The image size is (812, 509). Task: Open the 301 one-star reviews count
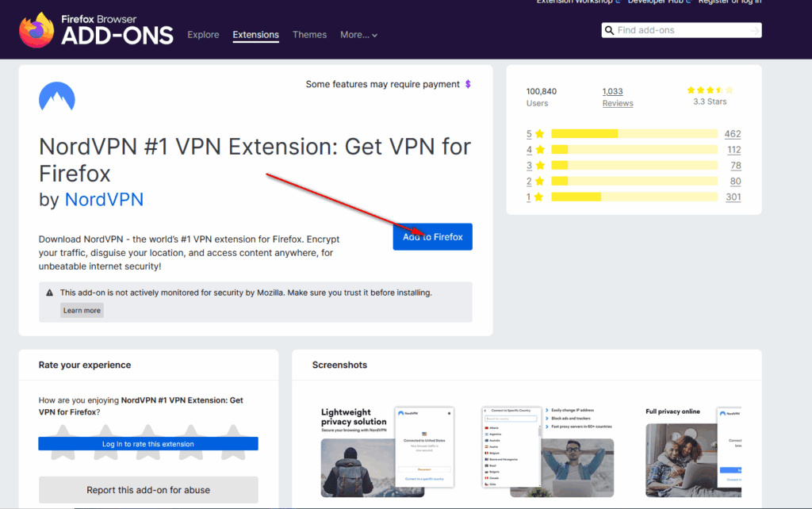coord(733,197)
